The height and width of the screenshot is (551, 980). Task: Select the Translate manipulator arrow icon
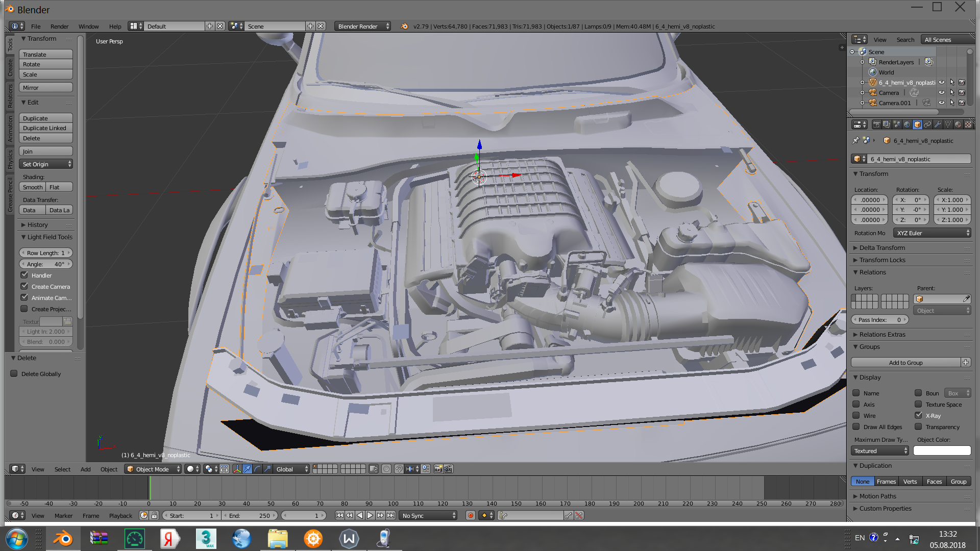click(x=247, y=469)
